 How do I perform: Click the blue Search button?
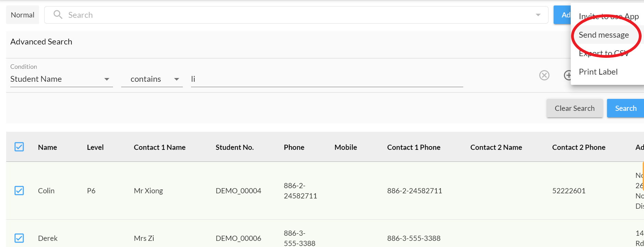click(x=626, y=108)
